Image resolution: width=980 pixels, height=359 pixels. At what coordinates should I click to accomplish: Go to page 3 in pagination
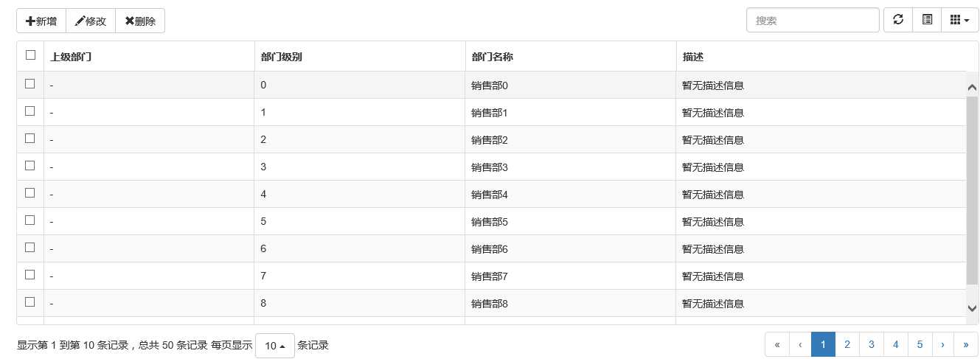point(872,344)
